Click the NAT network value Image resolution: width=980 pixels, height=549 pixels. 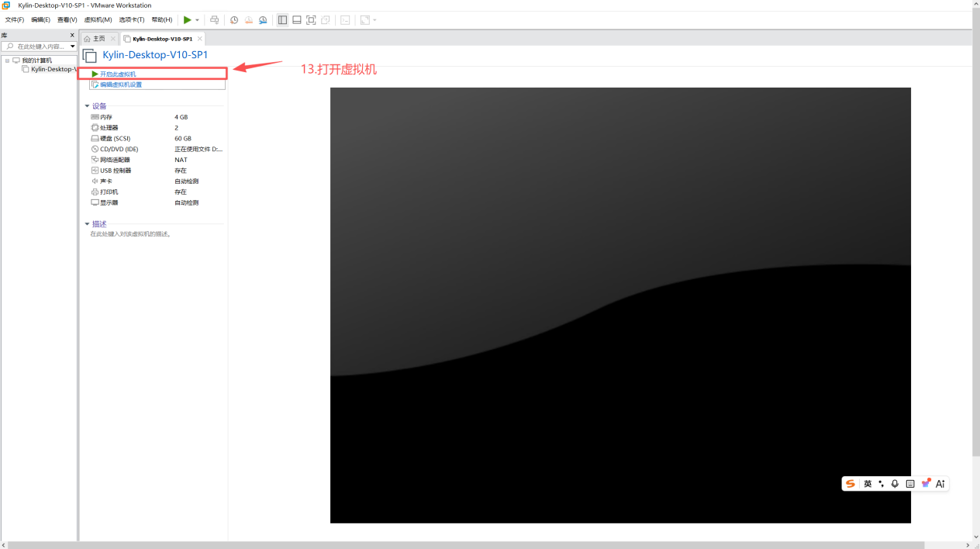[x=181, y=160]
